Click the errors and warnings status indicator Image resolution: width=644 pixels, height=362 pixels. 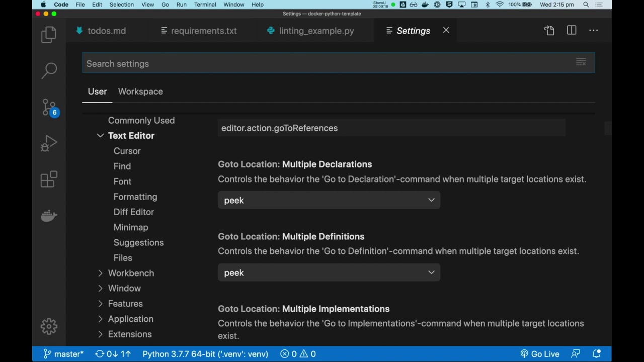(298, 354)
